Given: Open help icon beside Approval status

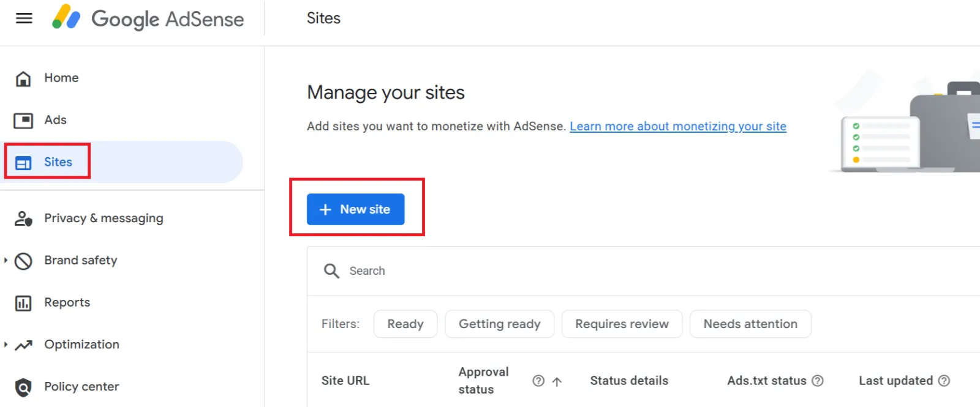Looking at the screenshot, I should point(538,381).
